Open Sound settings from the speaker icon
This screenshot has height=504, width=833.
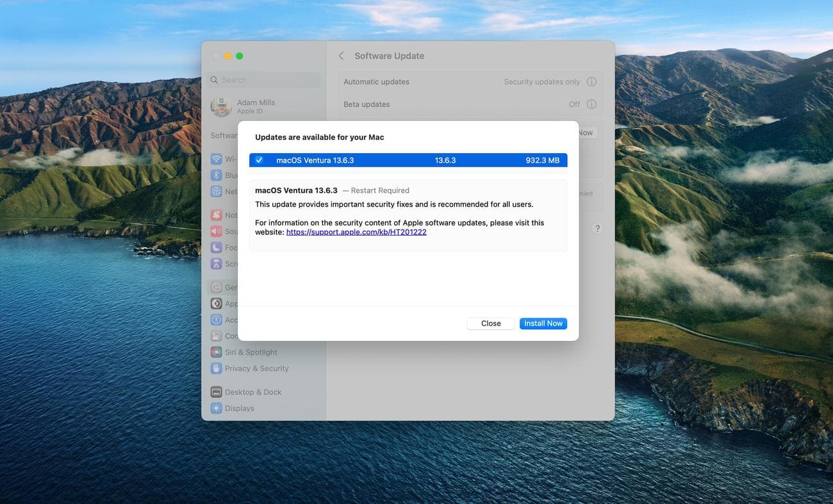(217, 231)
